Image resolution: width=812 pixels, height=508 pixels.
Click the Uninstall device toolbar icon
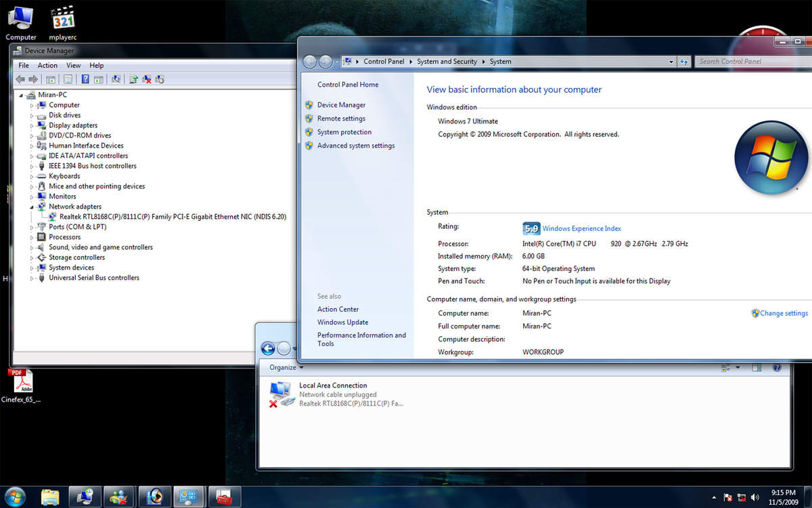[x=147, y=79]
